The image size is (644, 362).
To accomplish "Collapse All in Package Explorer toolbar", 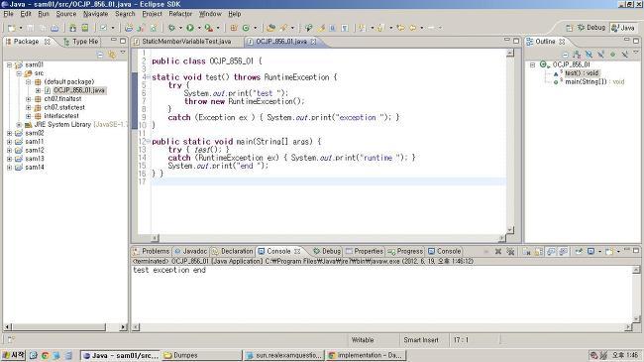I will 100,55.
